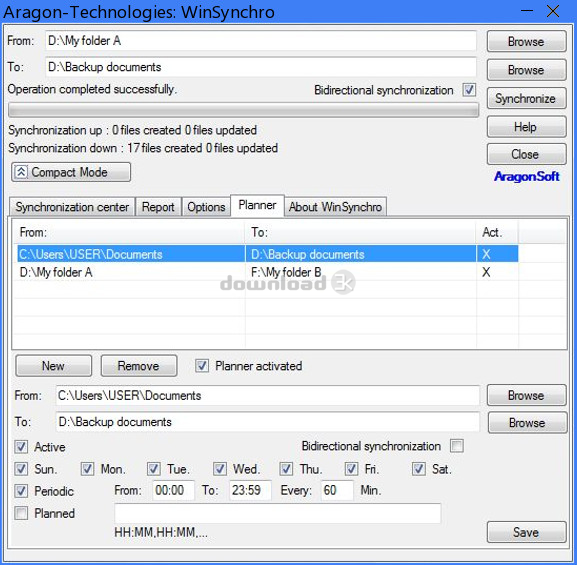Untick the Periodic checkbox
This screenshot has width=577, height=565.
coord(21,491)
